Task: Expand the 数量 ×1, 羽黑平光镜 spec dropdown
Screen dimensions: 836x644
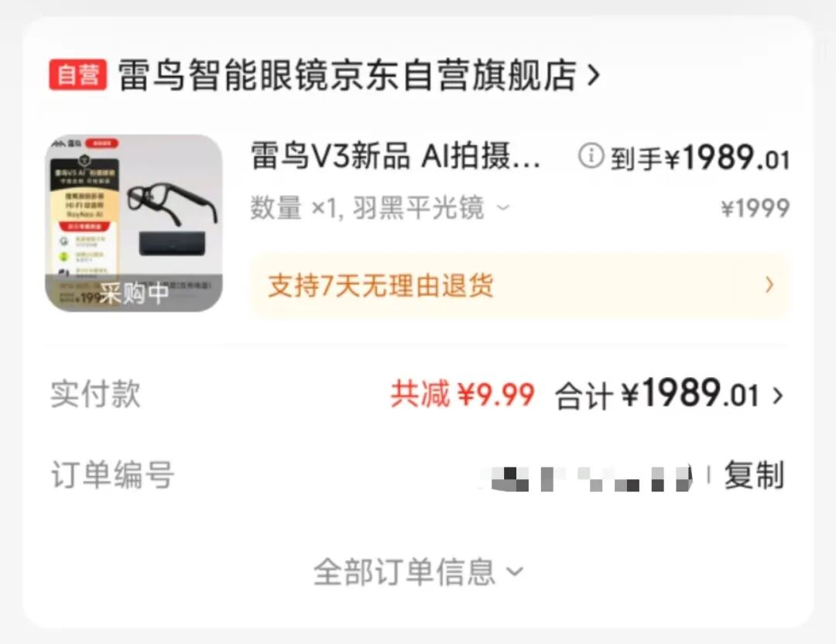Action: [380, 208]
